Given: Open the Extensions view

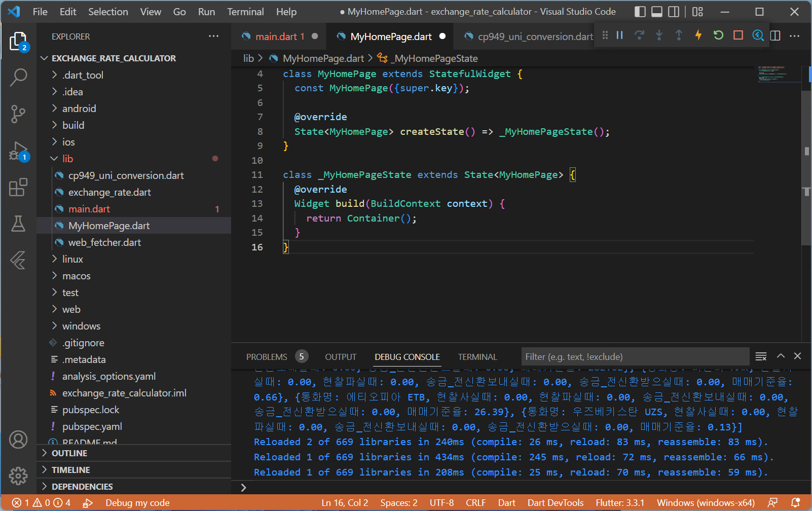Looking at the screenshot, I should tap(19, 187).
